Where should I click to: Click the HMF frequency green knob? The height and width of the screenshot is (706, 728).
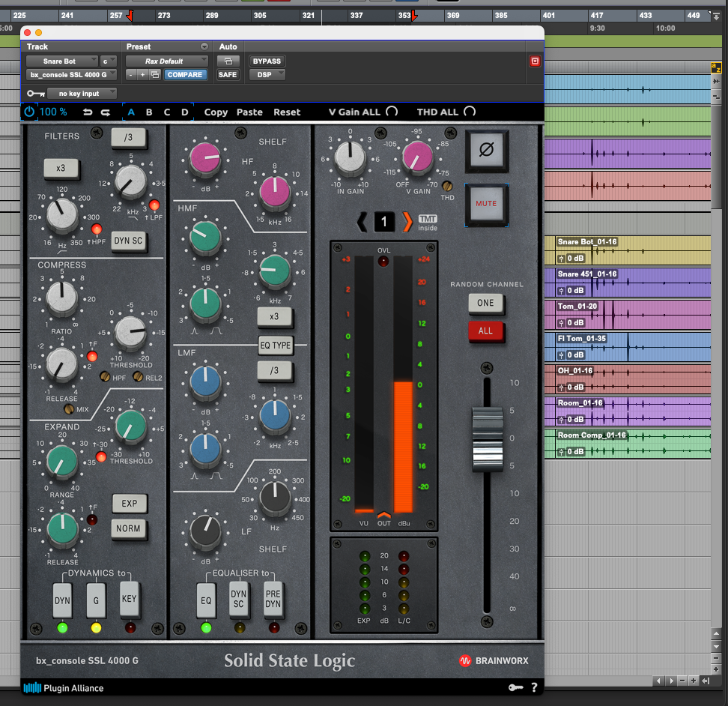(275, 271)
